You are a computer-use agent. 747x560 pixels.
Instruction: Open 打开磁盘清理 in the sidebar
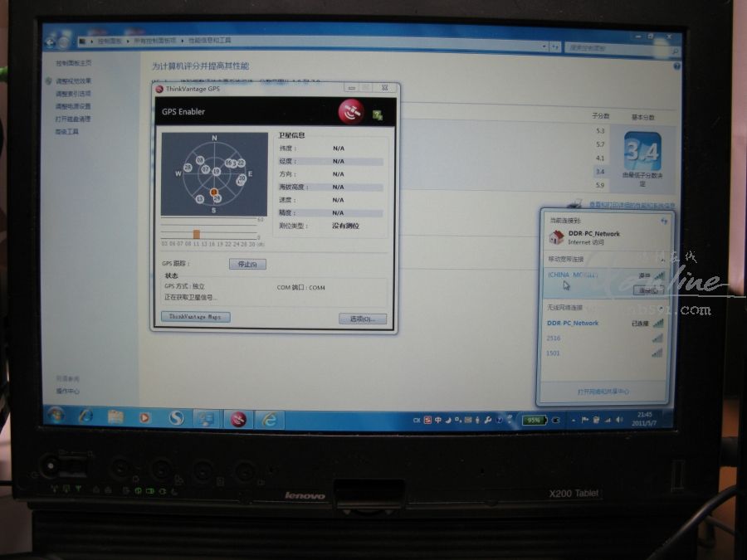point(72,119)
